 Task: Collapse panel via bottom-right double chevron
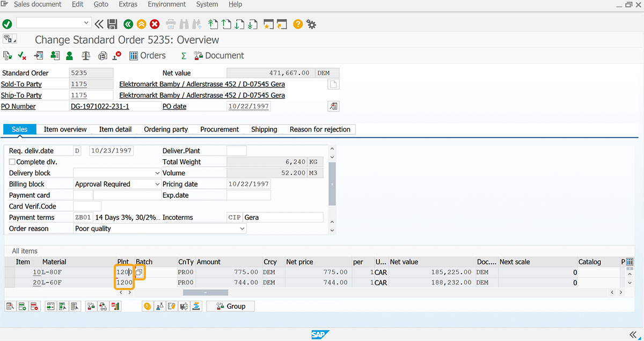(633, 335)
